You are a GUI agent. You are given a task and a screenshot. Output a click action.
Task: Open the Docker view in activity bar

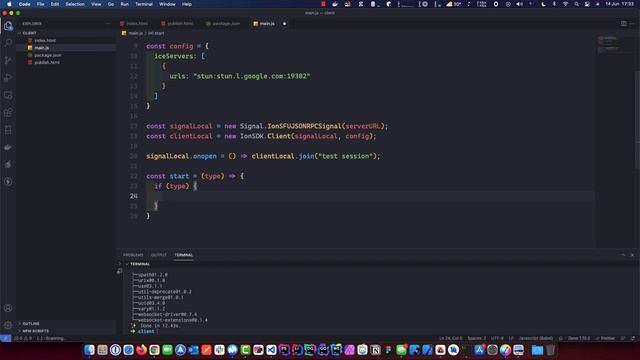8,147
